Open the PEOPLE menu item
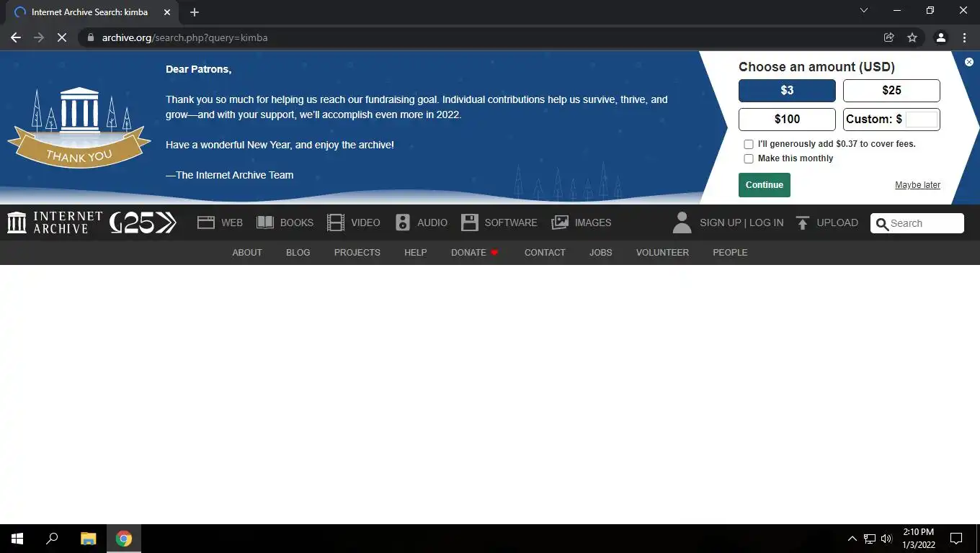Viewport: 980px width, 553px height. (x=730, y=252)
